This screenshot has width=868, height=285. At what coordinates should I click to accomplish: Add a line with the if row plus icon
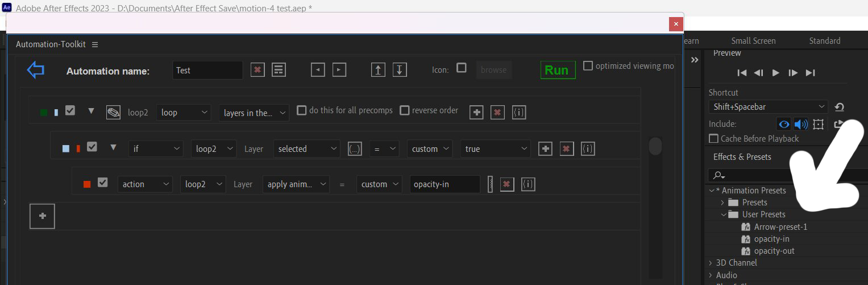545,149
